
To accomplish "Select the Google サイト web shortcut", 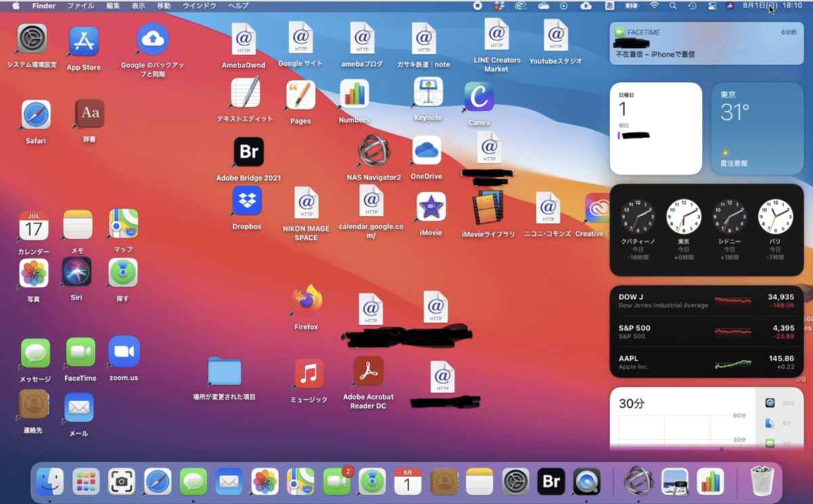I will pyautogui.click(x=300, y=38).
